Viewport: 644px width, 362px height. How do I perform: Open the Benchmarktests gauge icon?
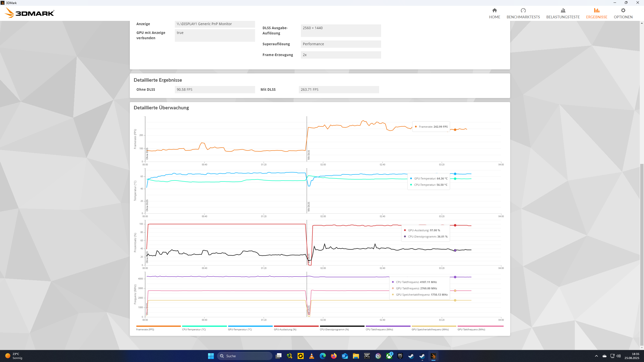pos(523,11)
